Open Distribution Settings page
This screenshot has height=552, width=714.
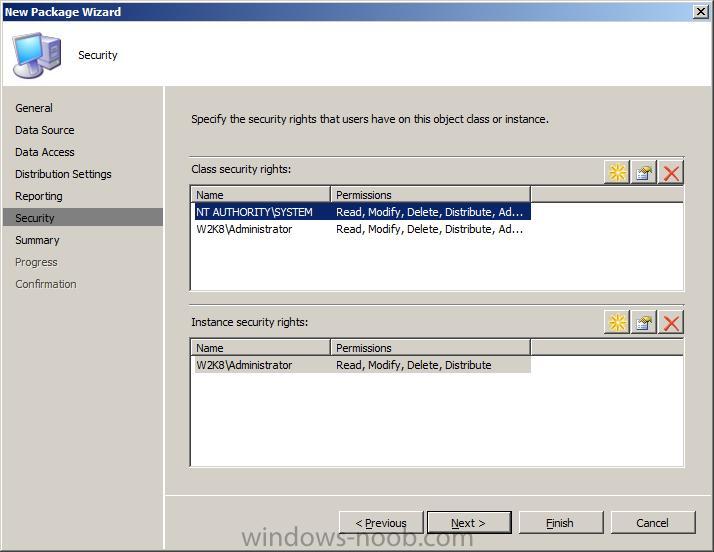click(x=63, y=174)
